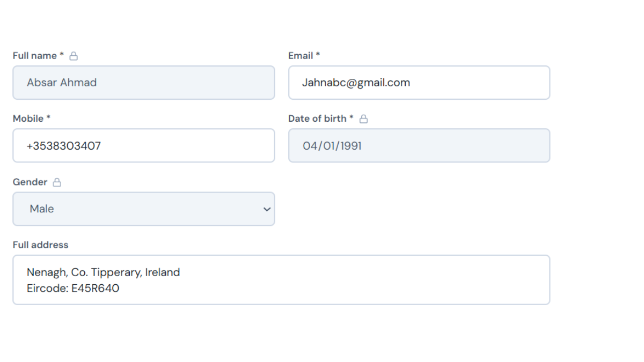Image resolution: width=644 pixels, height=362 pixels.
Task: Click the lock icon beside Full name
Action: [x=74, y=56]
